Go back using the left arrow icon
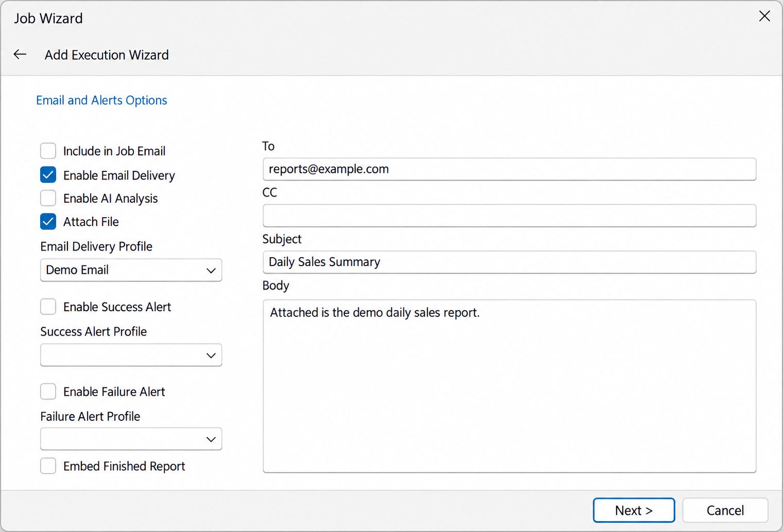 click(20, 55)
